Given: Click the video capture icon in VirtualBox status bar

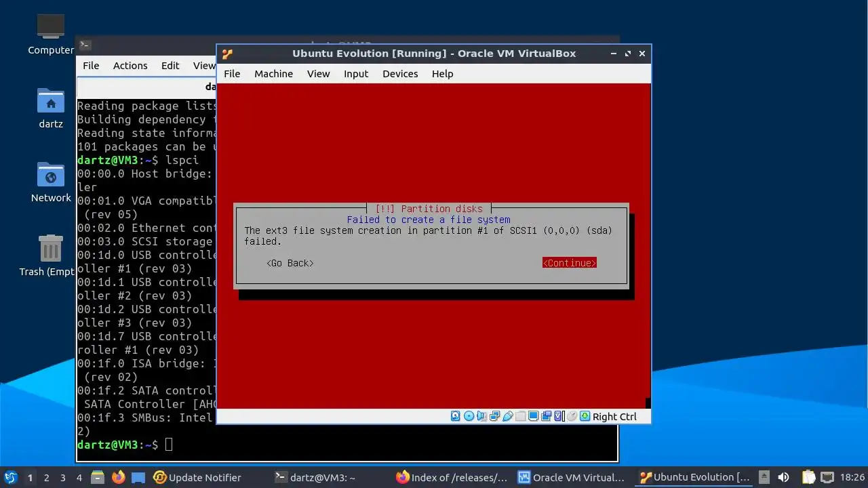Looking at the screenshot, I should coord(547,416).
